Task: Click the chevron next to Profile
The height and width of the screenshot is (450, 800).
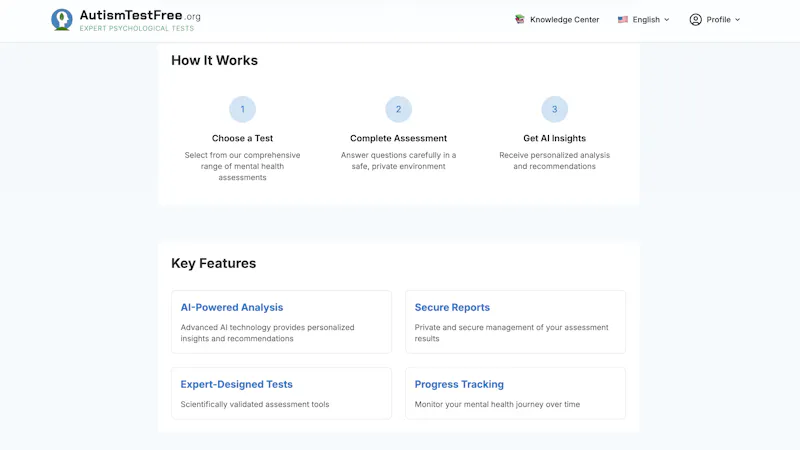Action: (x=737, y=20)
